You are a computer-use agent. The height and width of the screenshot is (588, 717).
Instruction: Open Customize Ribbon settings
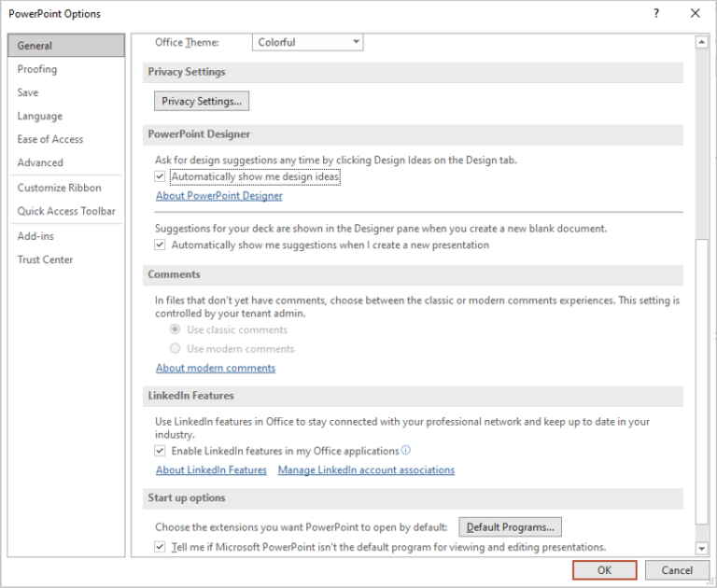[x=66, y=188]
